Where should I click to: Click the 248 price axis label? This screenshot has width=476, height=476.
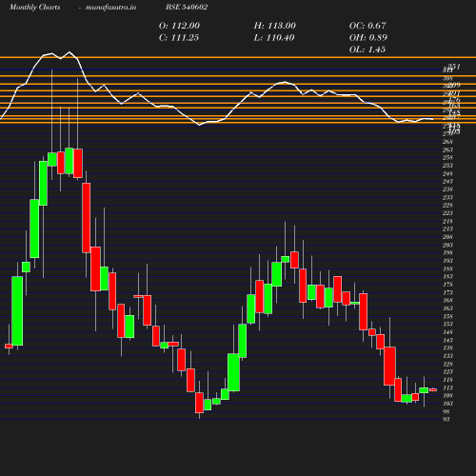(447, 173)
